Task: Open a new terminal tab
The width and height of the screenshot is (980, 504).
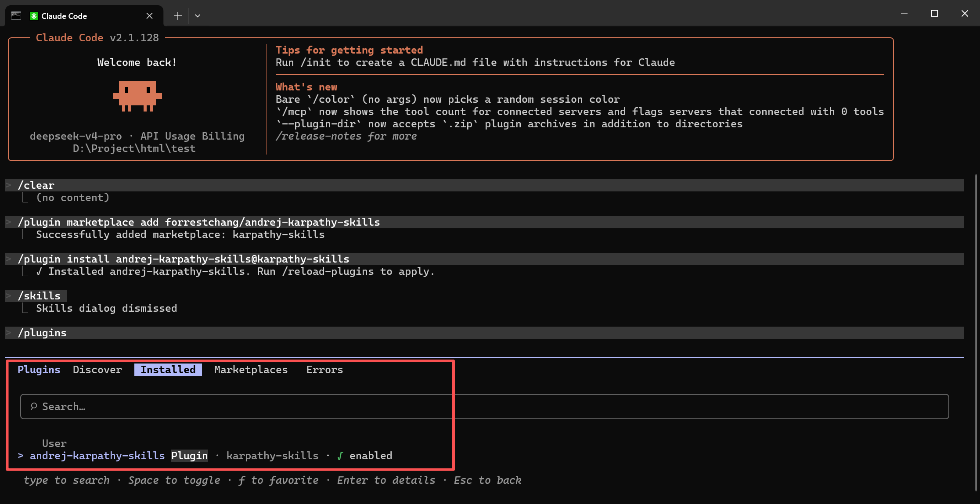Action: pos(177,16)
